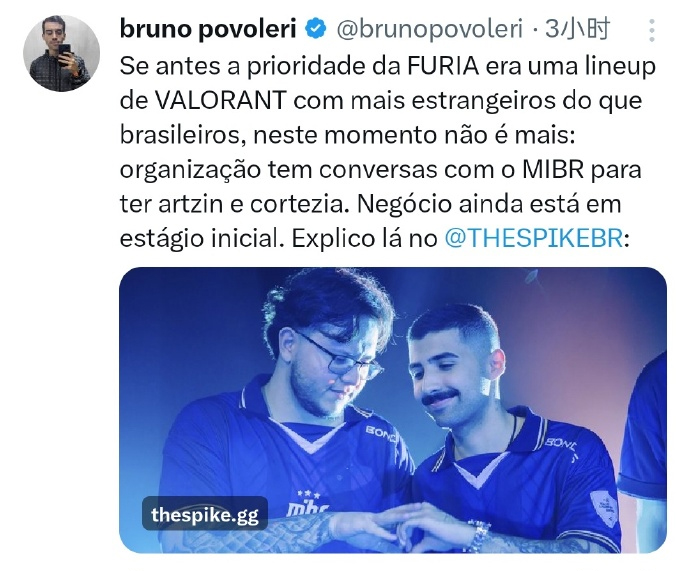
Task: Click the 3小时 timestamp
Action: point(577,29)
